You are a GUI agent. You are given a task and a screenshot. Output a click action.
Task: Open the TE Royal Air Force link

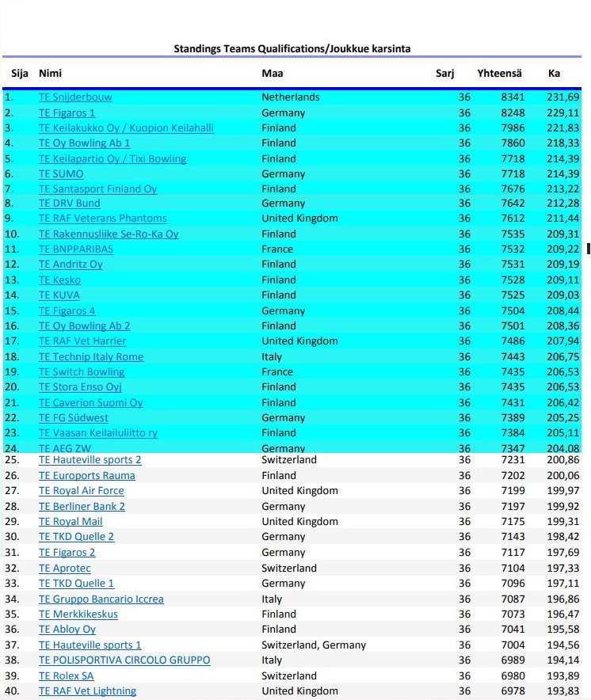point(82,491)
